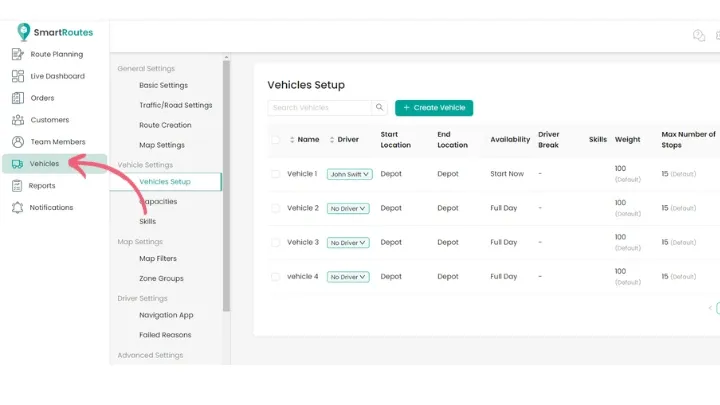This screenshot has height=405, width=720.
Task: Expand Vehicle 2 No Driver dropdown
Action: [x=349, y=208]
